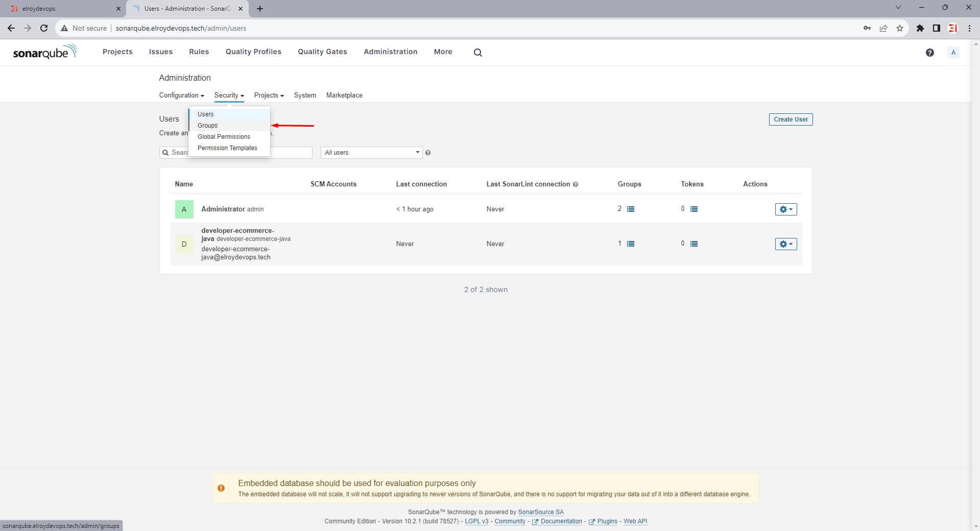Screen dimensions: 980x531
Task: Click browser forward arrow
Action: point(28,28)
